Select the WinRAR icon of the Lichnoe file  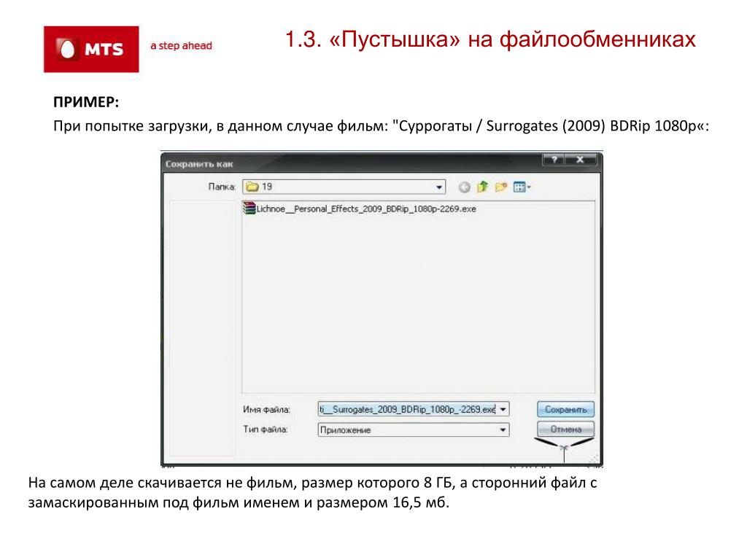pos(249,209)
